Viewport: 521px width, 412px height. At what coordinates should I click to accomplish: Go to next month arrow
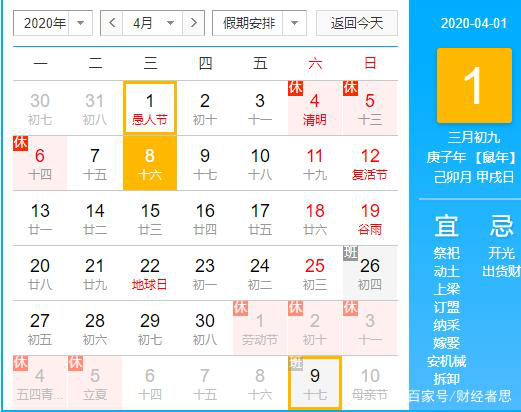click(x=193, y=23)
